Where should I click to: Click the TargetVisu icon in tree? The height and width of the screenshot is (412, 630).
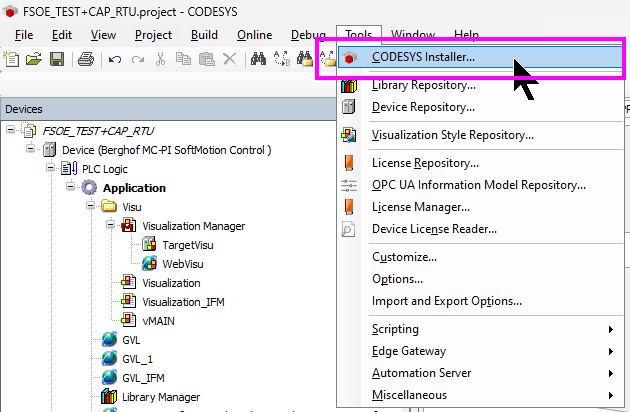(x=149, y=245)
